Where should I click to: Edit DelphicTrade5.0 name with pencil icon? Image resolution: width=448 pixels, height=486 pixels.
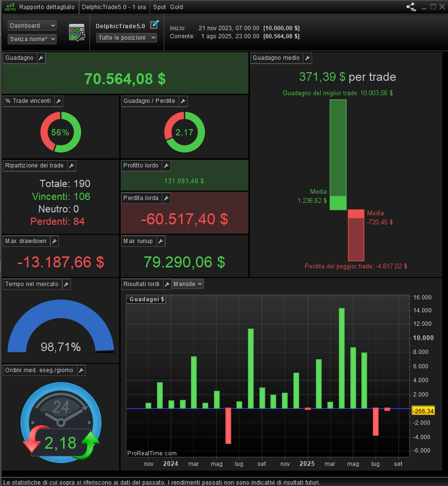pyautogui.click(x=155, y=24)
